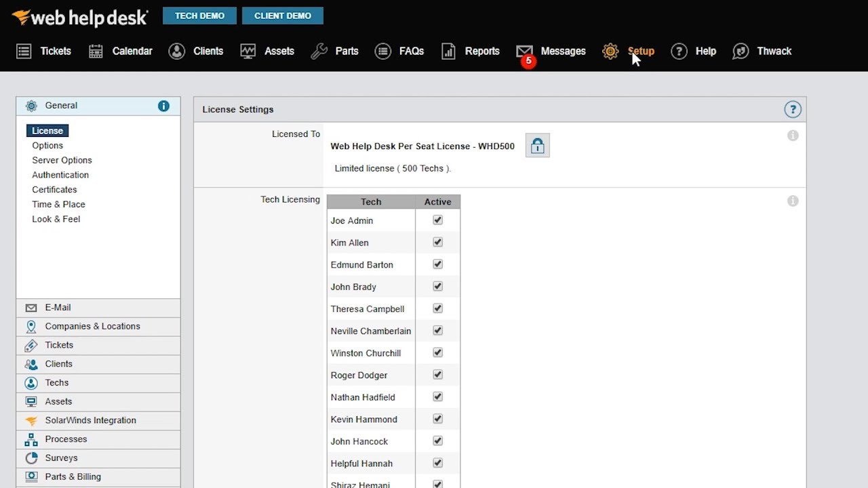This screenshot has width=868, height=488.
Task: Toggle Active checkbox for John Brady
Action: coord(437,287)
